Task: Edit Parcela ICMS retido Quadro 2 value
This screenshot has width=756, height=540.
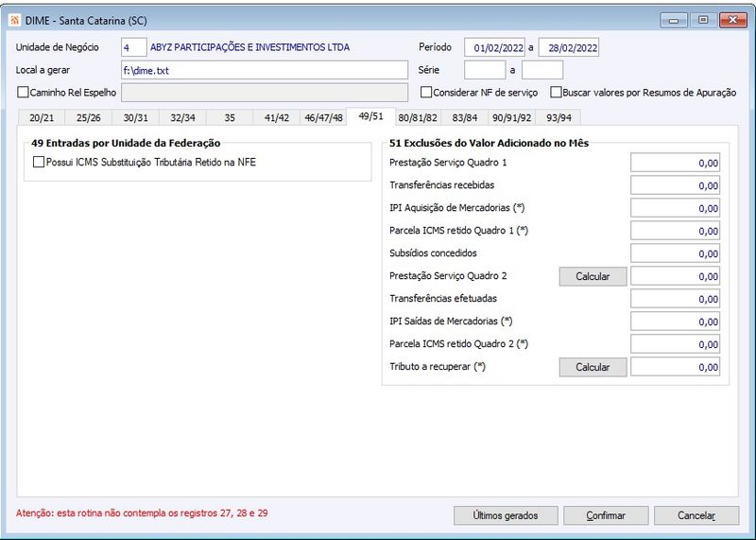Action: pyautogui.click(x=675, y=344)
